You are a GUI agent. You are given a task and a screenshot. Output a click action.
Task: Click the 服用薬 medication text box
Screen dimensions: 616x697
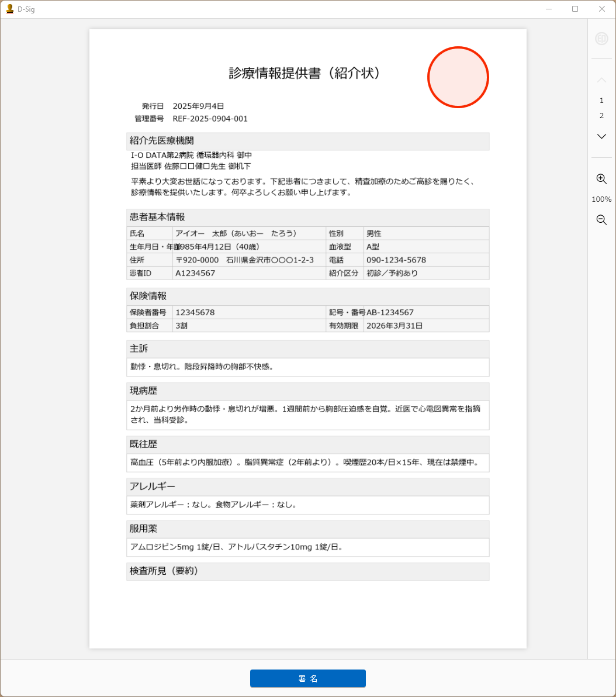pyautogui.click(x=307, y=547)
